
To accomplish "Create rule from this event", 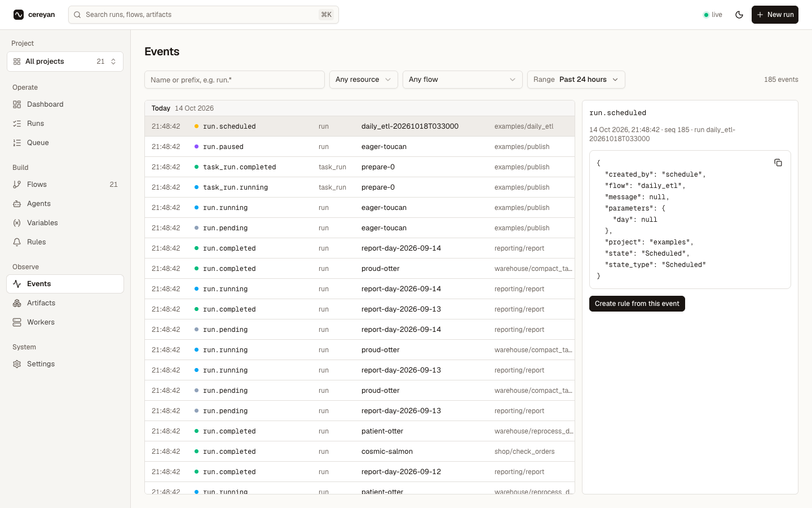I will (637, 304).
